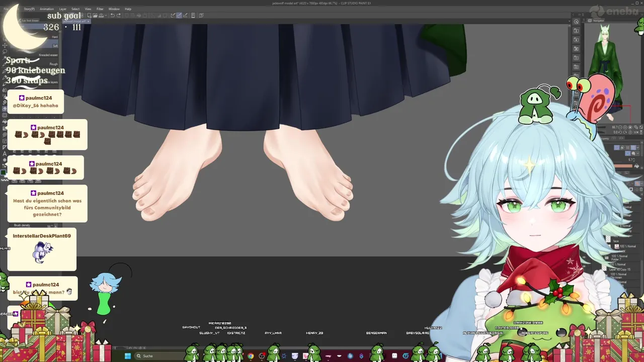This screenshot has height=362, width=644.
Task: Click the Save toolbar icon
Action: point(101,15)
